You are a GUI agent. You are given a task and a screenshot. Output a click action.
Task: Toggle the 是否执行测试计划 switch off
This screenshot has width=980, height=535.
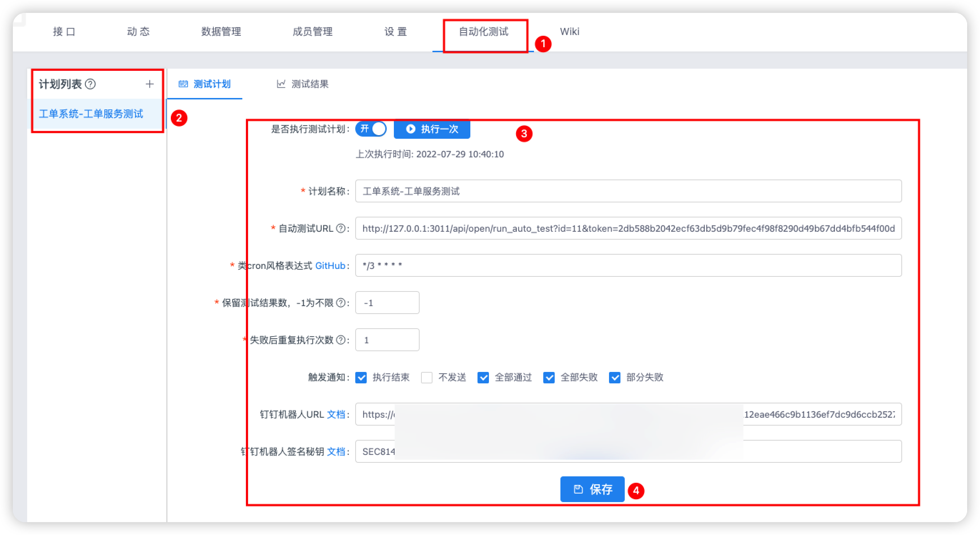[371, 129]
